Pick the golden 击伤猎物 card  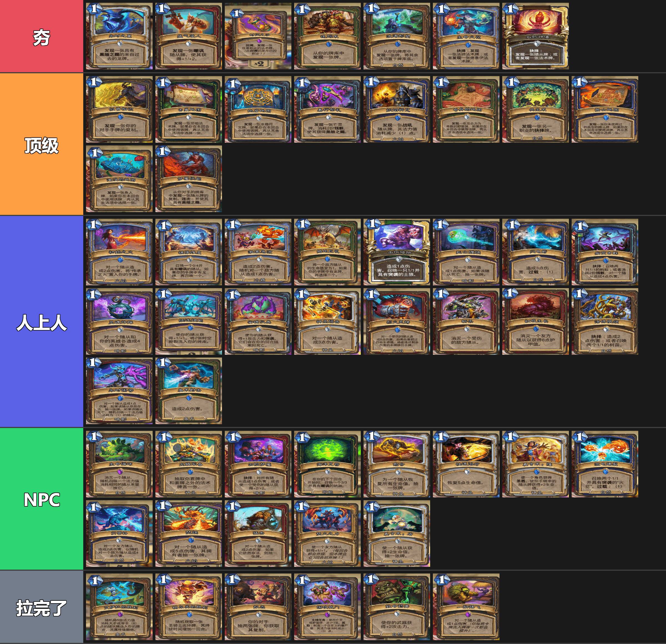click(397, 252)
